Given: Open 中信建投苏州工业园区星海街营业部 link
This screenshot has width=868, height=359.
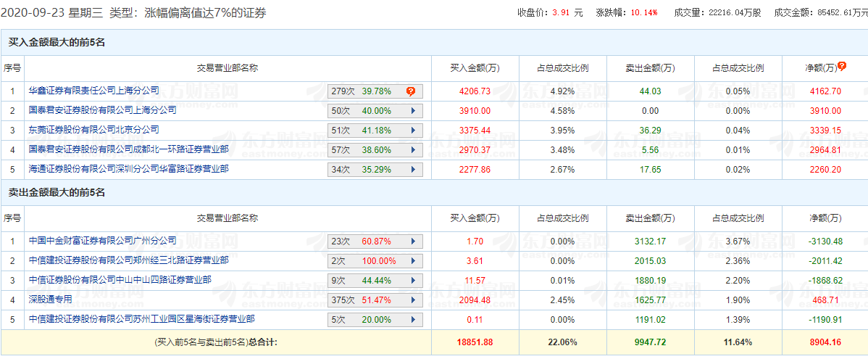Looking at the screenshot, I should pos(141,319).
